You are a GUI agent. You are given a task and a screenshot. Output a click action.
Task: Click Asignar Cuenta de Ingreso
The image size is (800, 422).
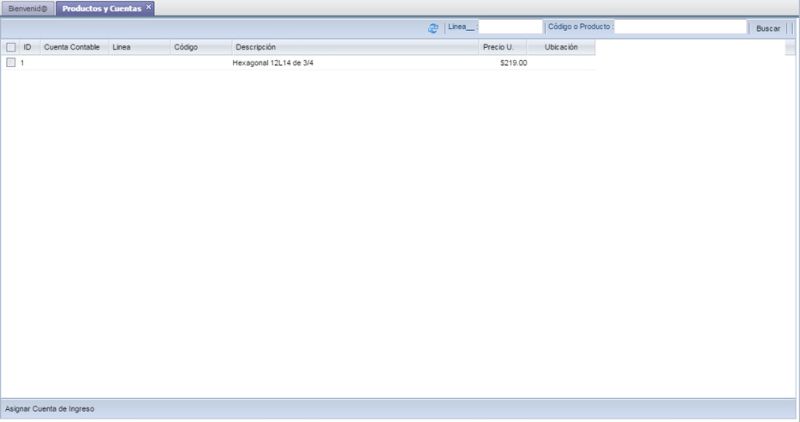[50, 409]
